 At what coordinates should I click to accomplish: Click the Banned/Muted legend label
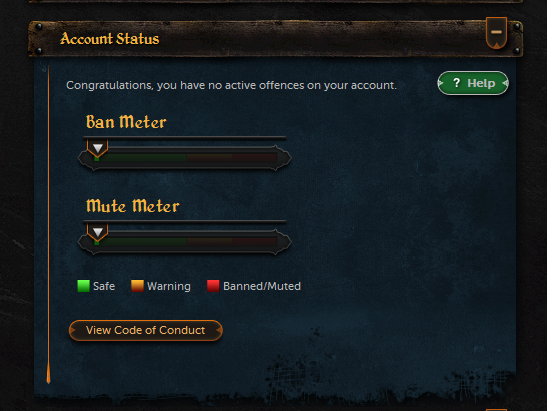tap(262, 286)
